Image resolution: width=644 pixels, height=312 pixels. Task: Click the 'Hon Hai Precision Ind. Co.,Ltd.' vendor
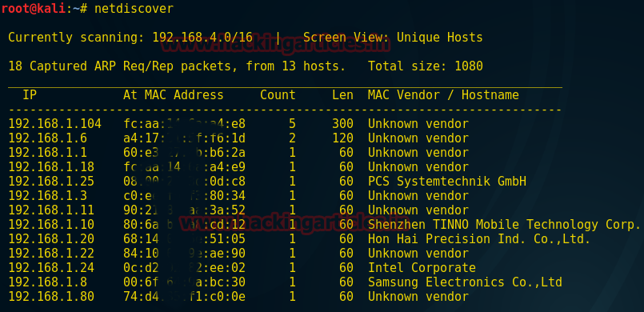click(479, 239)
